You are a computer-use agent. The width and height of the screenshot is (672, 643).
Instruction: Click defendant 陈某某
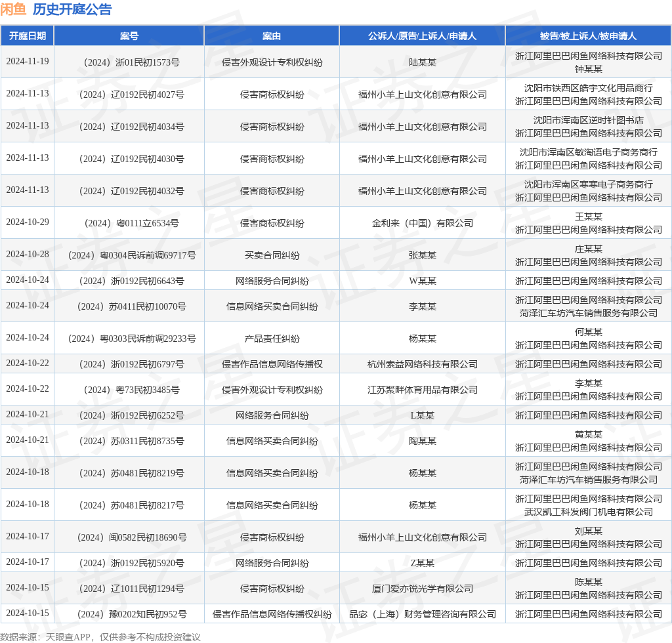coord(588,582)
